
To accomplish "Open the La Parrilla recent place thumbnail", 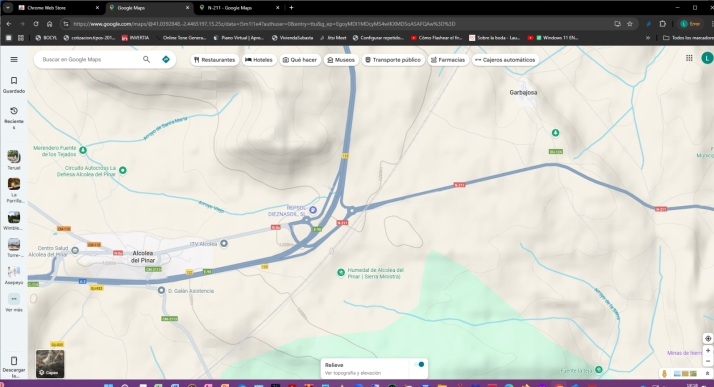I will [x=14, y=184].
